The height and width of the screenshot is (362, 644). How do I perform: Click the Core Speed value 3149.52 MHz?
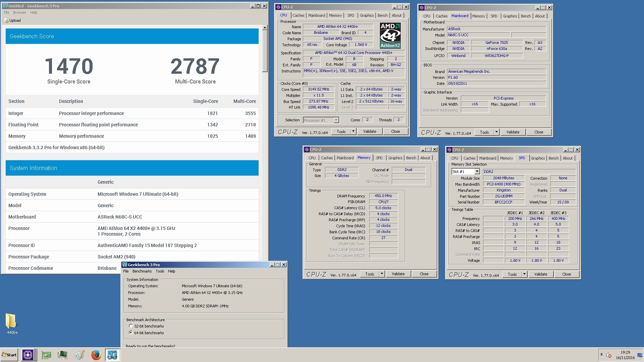[319, 89]
